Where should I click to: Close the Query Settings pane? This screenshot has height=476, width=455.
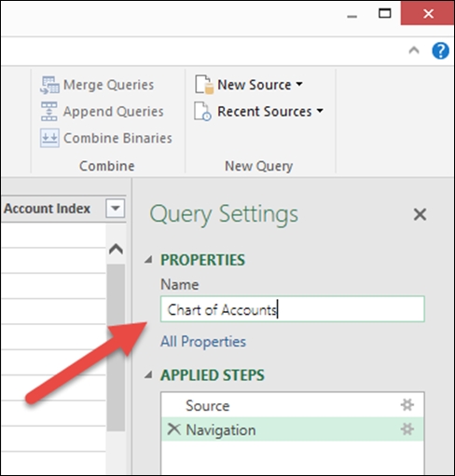[x=420, y=214]
